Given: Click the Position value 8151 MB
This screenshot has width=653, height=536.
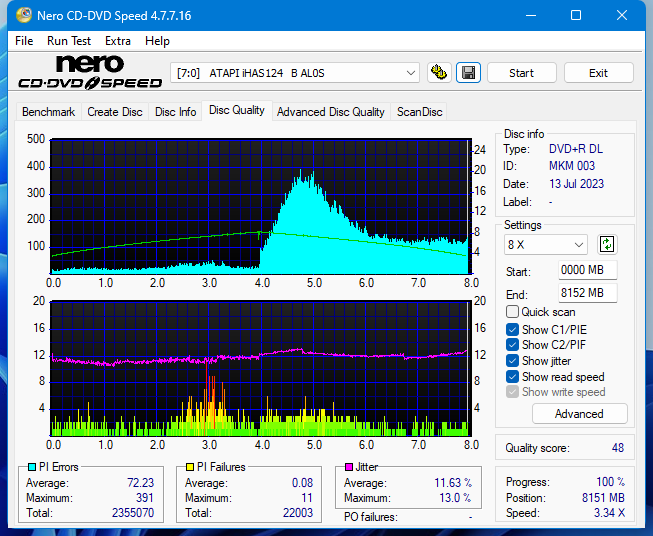Looking at the screenshot, I should [603, 498].
